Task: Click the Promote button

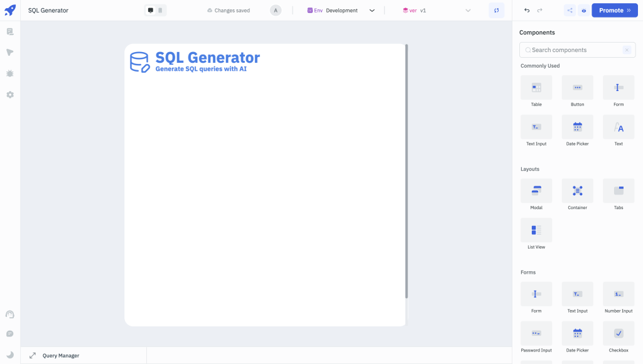Action: [614, 10]
